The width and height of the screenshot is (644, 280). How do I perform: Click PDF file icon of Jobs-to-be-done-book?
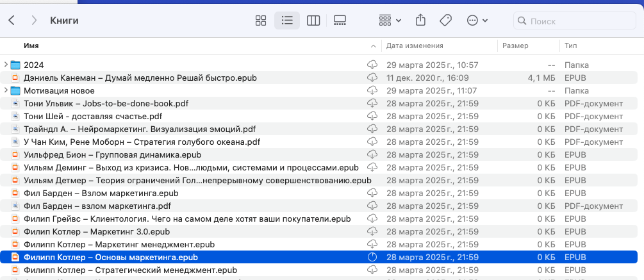point(15,103)
